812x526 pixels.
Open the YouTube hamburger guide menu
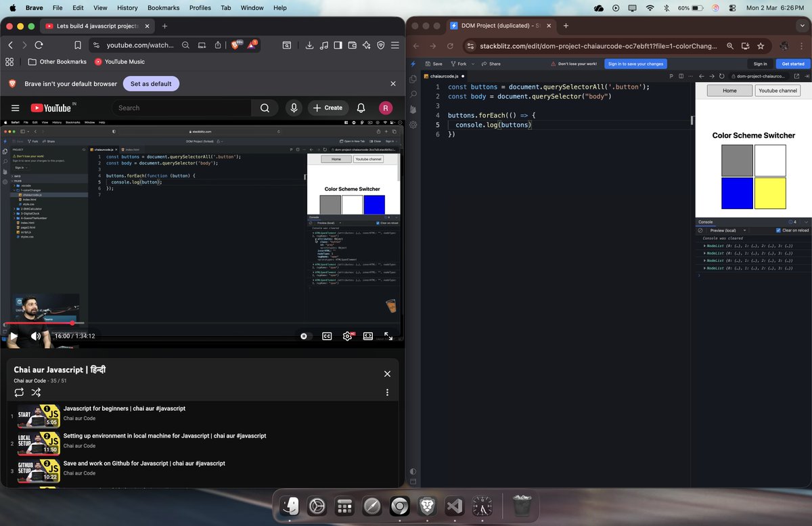pyautogui.click(x=15, y=108)
